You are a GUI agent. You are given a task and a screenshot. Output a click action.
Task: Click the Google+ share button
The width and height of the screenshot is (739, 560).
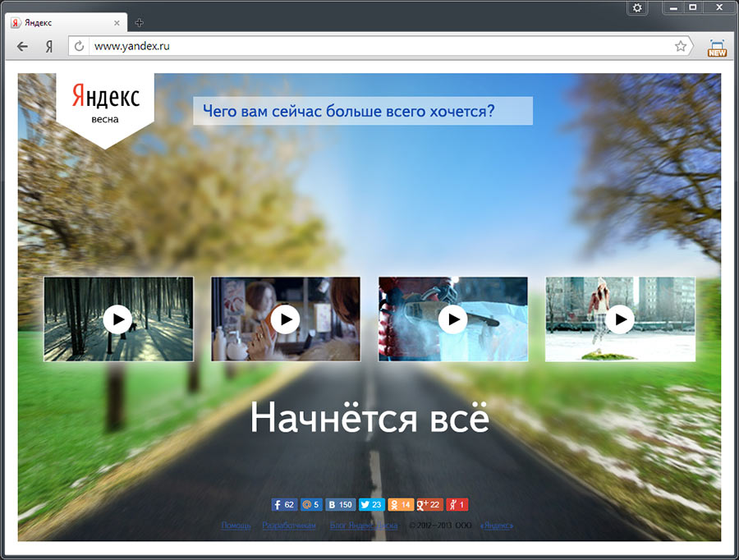click(429, 505)
